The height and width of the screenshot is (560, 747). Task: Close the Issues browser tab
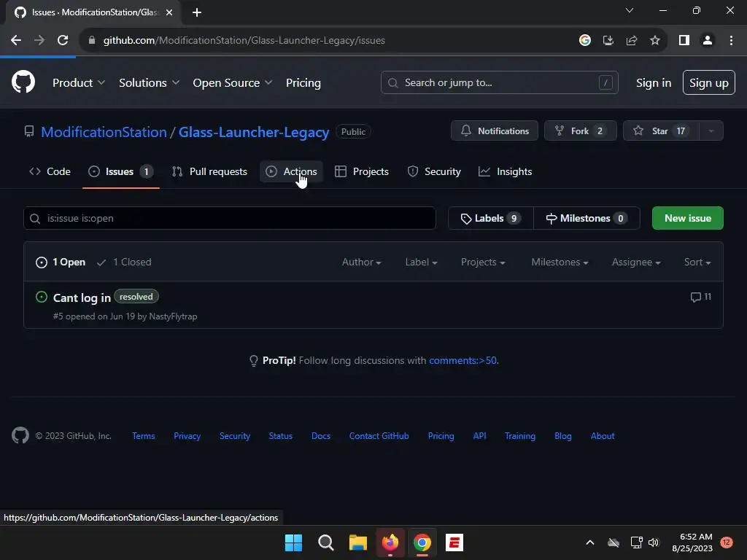click(x=169, y=12)
